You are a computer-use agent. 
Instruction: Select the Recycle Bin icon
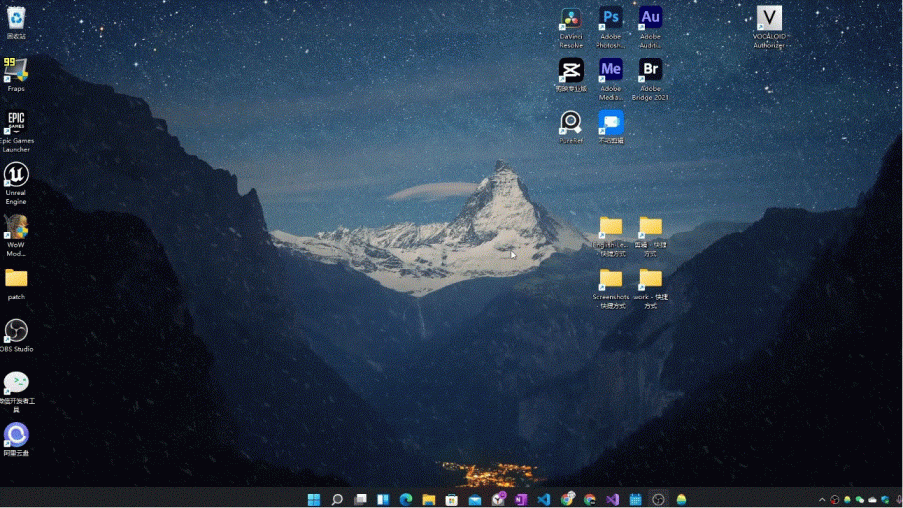(x=16, y=19)
